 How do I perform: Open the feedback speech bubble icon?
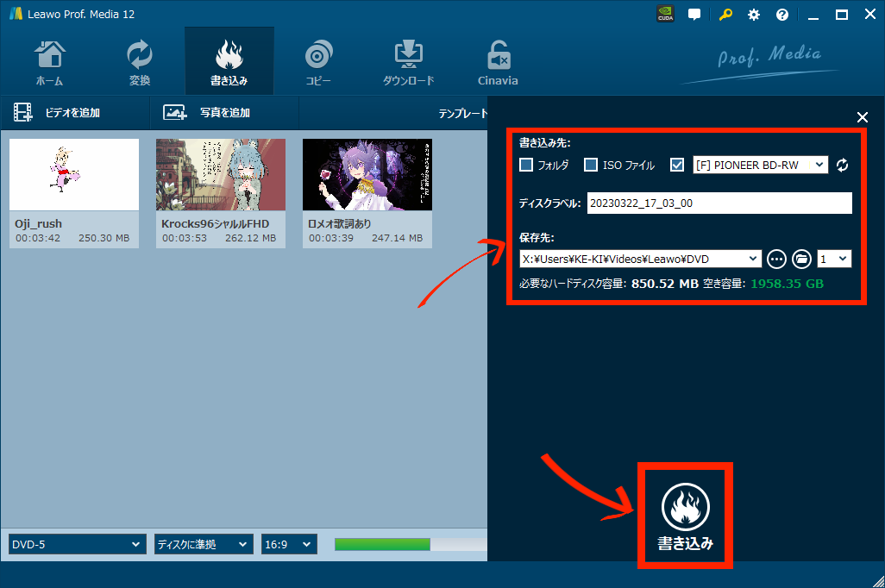click(x=694, y=15)
